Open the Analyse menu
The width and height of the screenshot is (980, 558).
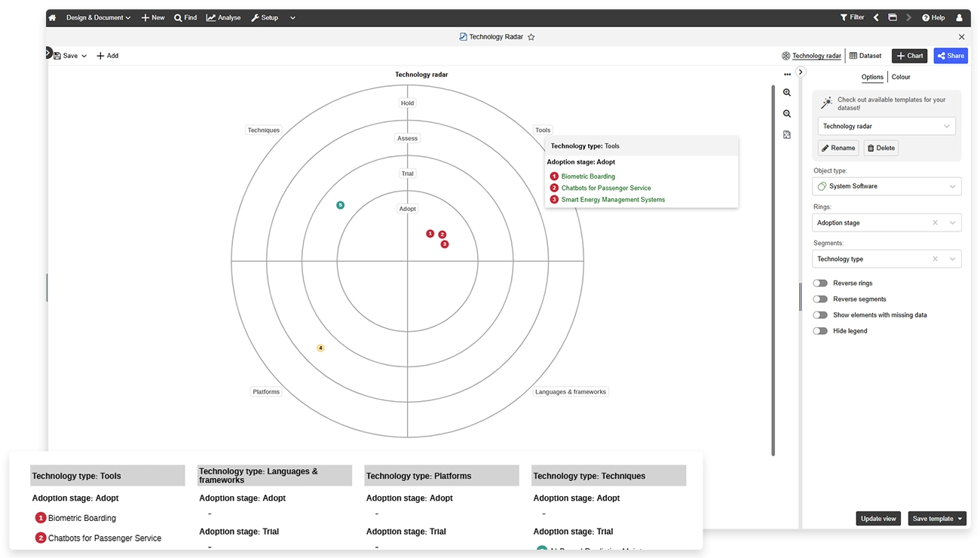click(x=224, y=17)
